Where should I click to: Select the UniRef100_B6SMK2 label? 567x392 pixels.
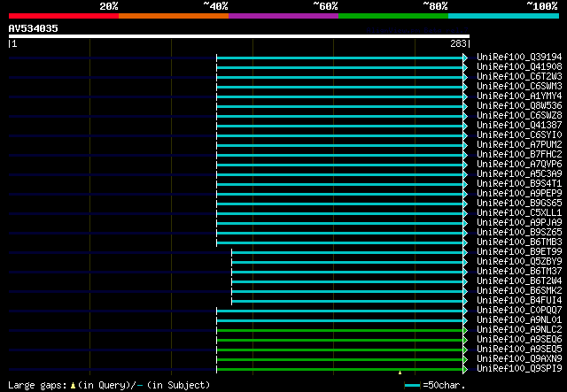coord(519,291)
